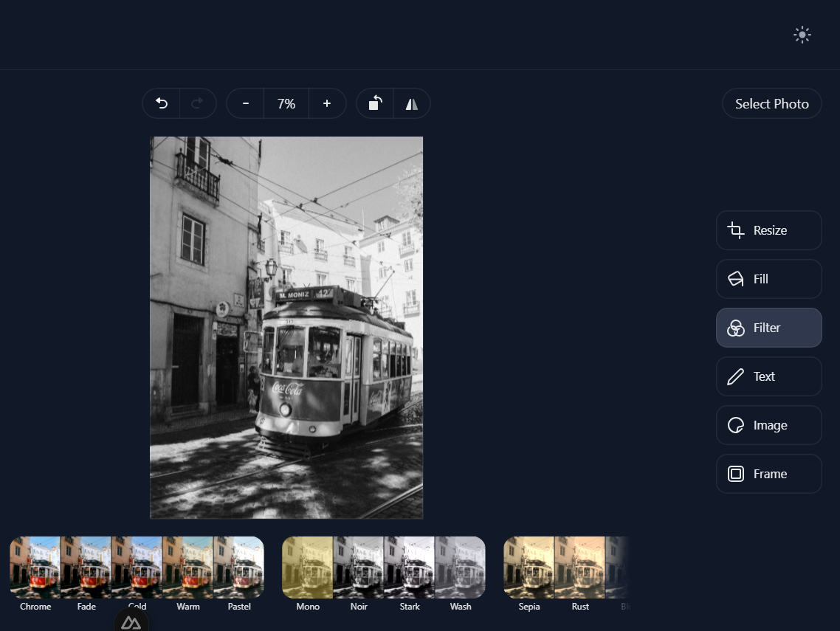This screenshot has height=631, width=840.
Task: Zoom out with the minus button
Action: 246,104
